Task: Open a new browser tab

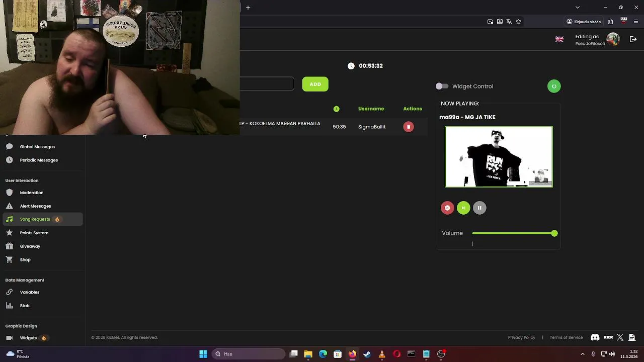Action: pos(248,8)
